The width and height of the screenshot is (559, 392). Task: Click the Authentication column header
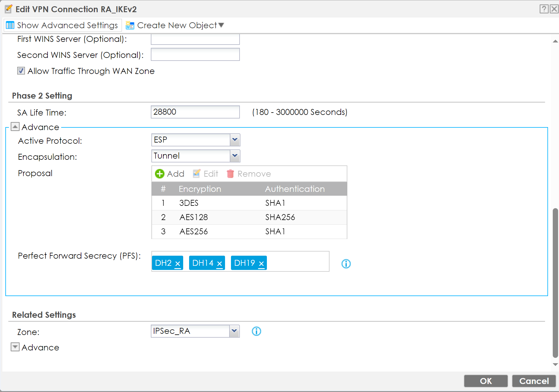click(x=295, y=189)
